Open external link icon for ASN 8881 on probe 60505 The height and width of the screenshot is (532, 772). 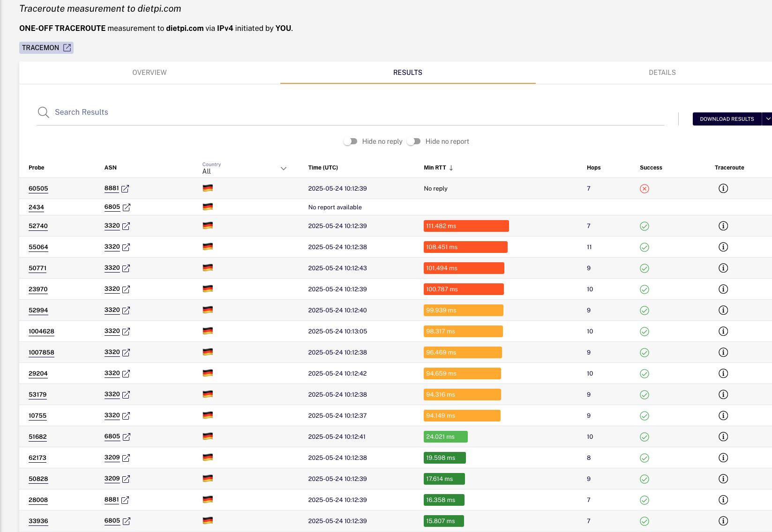click(x=125, y=189)
